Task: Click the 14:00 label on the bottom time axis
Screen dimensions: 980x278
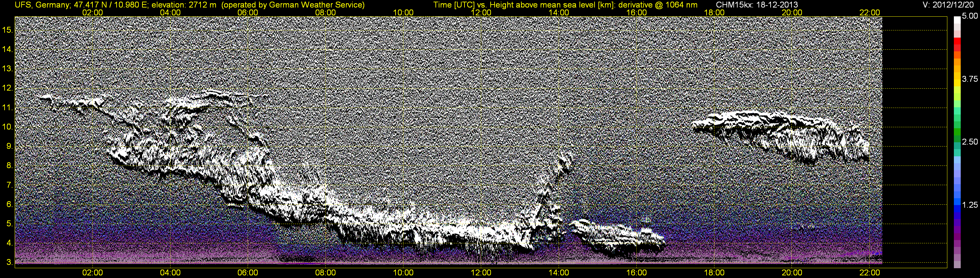Action: click(x=559, y=273)
